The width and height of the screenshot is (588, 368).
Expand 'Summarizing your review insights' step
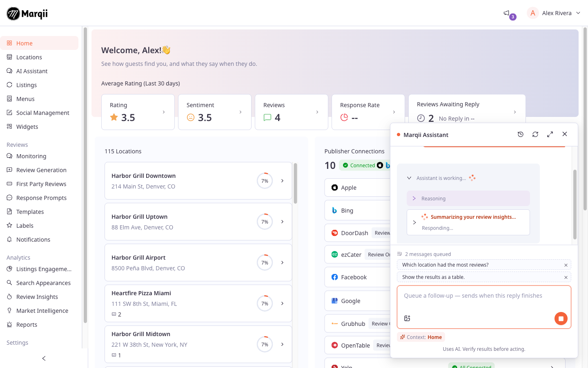[414, 222]
